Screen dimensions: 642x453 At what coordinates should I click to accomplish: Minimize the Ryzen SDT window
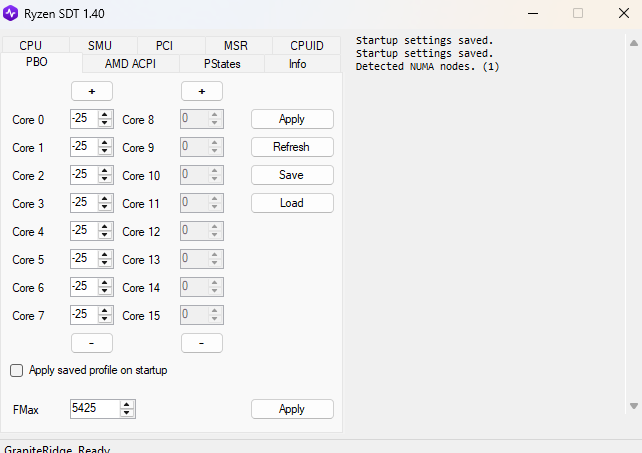[533, 14]
